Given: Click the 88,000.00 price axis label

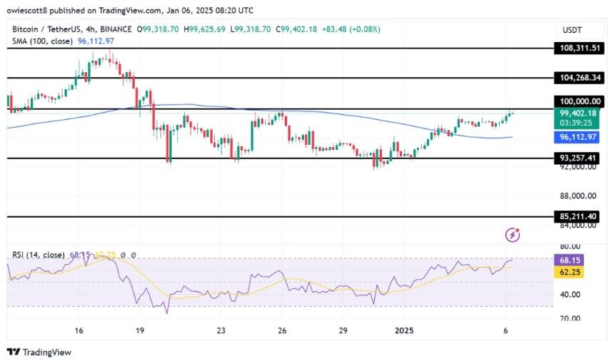Looking at the screenshot, I should pos(578,196).
